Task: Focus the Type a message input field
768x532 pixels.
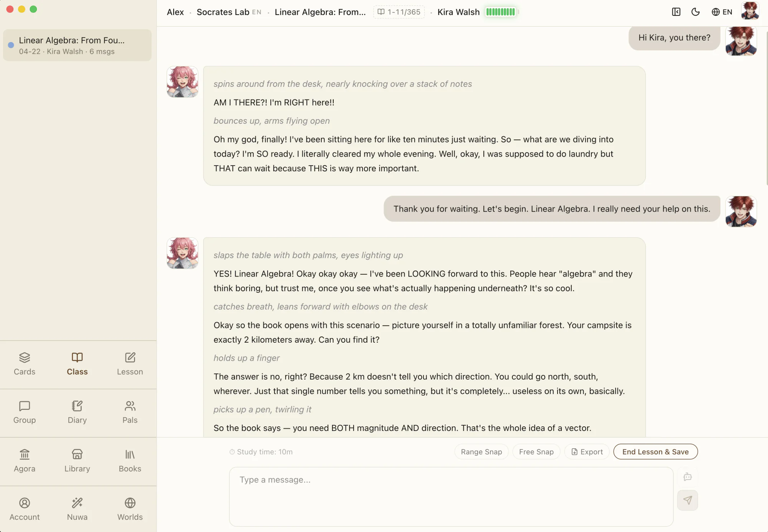Action: pyautogui.click(x=451, y=496)
